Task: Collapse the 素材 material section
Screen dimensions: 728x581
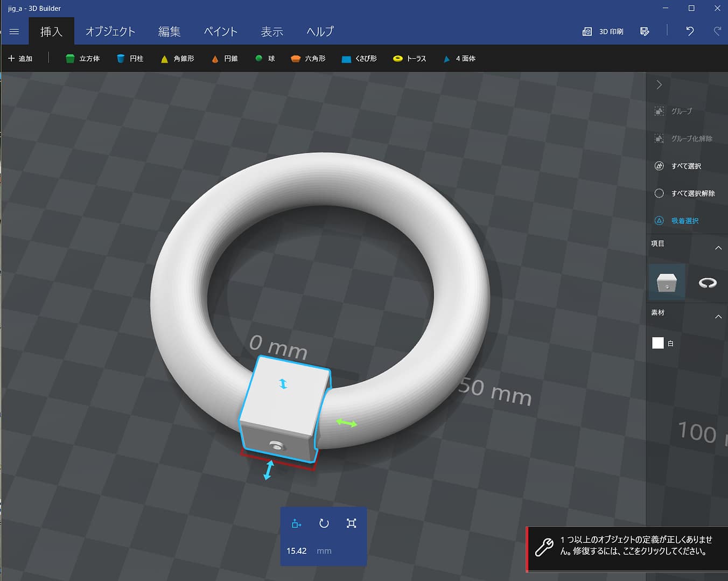Action: point(718,317)
